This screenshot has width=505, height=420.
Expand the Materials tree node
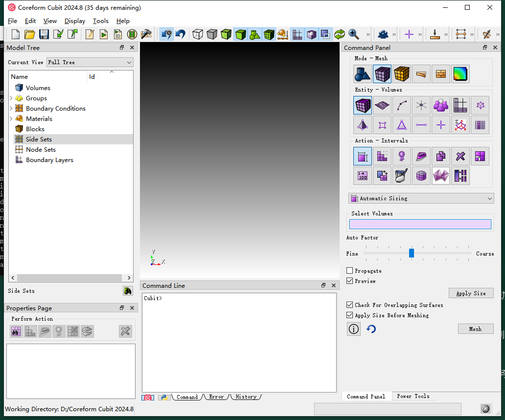[11, 118]
